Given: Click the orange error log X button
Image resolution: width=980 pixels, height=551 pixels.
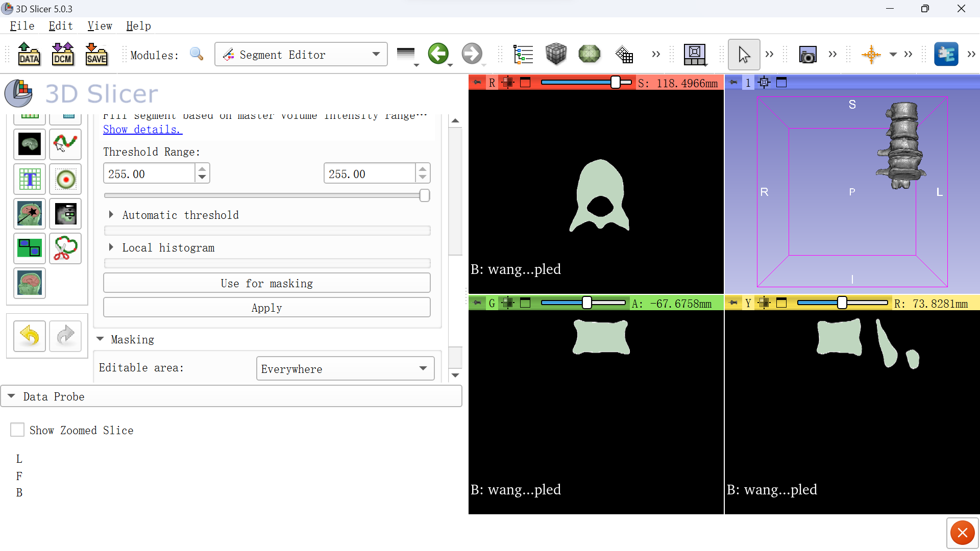Looking at the screenshot, I should point(962,533).
